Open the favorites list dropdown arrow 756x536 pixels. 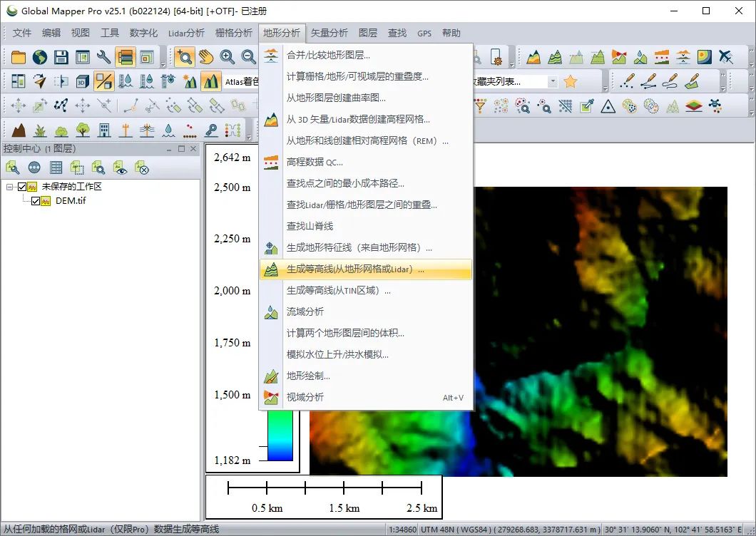pyautogui.click(x=553, y=81)
